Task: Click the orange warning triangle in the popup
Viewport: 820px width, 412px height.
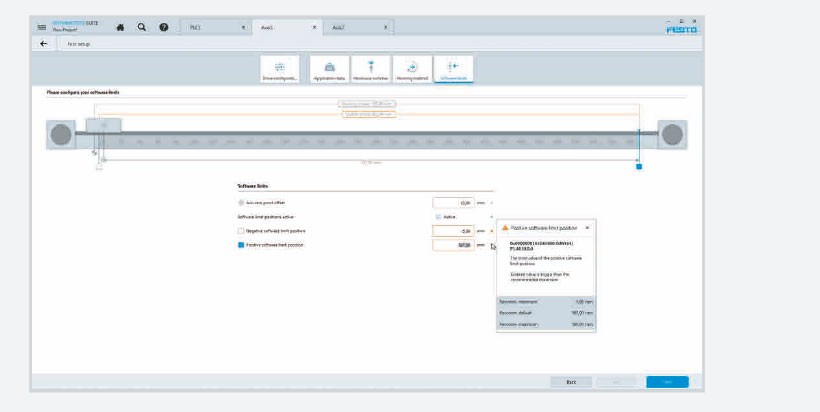Action: tap(505, 228)
